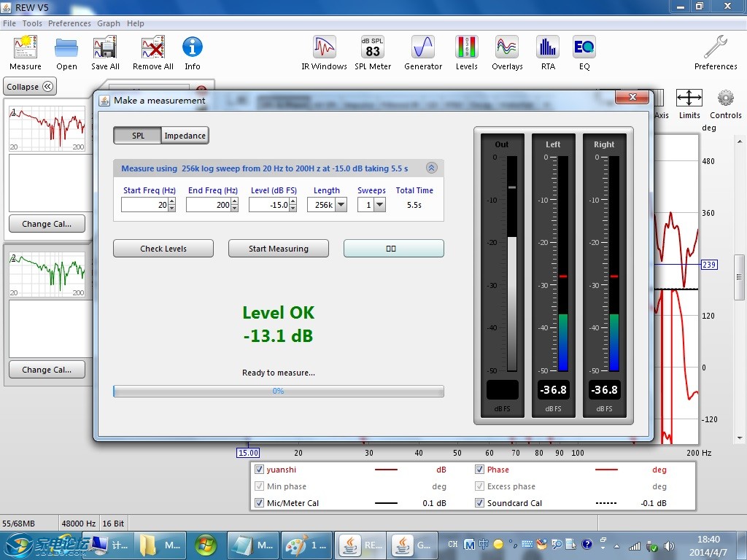Open the signal Generator
Image resolution: width=747 pixels, height=560 pixels.
point(423,52)
